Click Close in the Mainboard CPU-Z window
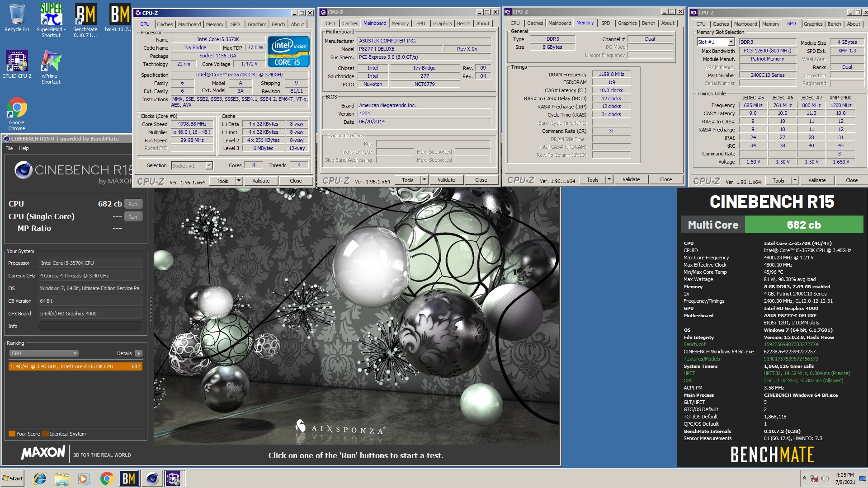Viewport: 868px width, 488px height. (x=481, y=180)
